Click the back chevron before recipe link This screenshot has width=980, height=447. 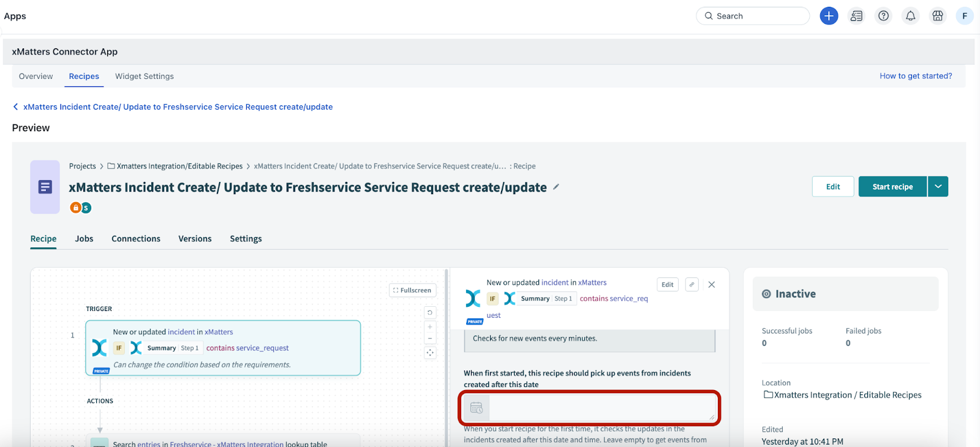16,107
